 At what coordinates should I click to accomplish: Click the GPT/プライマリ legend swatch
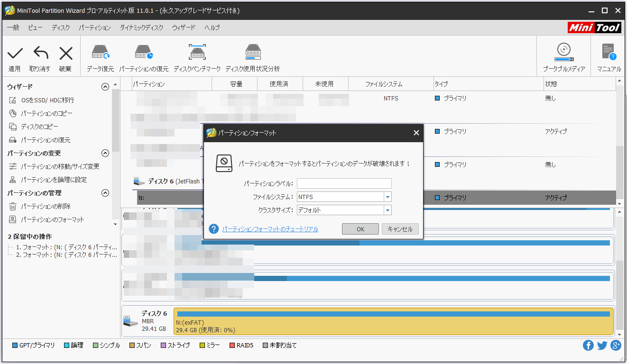tap(15, 346)
